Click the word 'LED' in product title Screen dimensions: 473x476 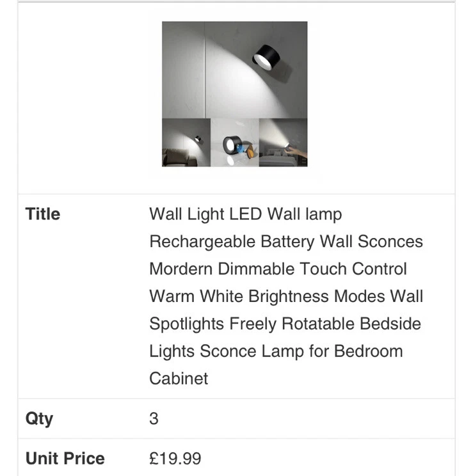click(246, 214)
